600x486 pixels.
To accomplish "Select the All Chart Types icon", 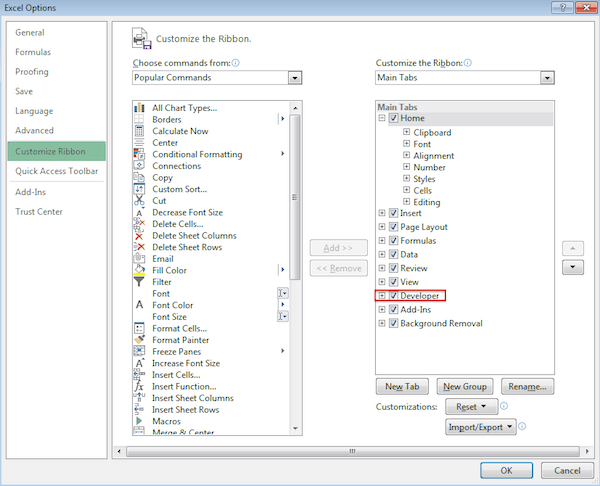I will (x=140, y=108).
